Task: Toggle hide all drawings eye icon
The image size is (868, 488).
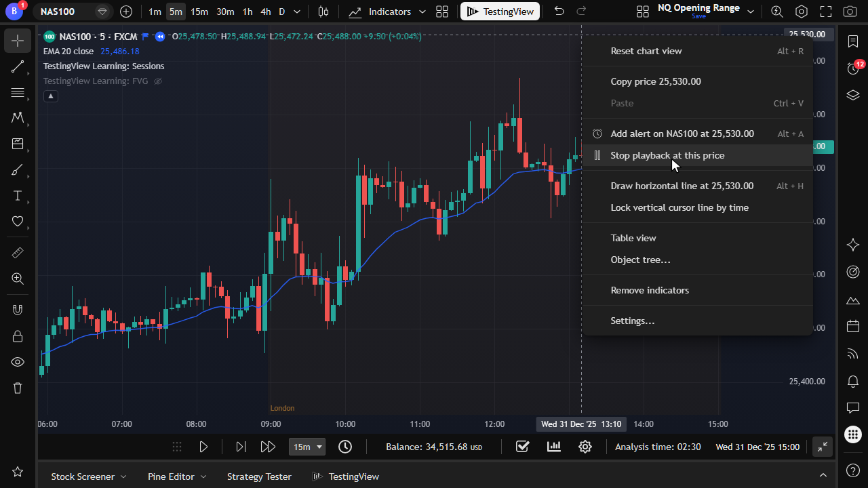Action: [18, 362]
